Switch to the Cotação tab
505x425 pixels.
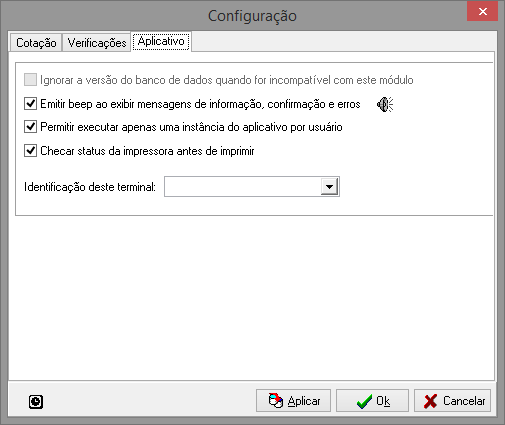(x=36, y=43)
